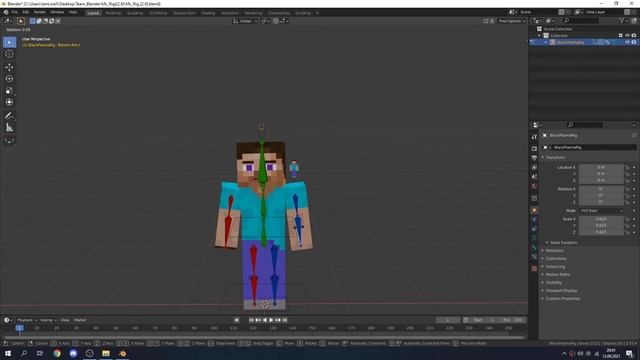Open the viewport Pose Options popover
Image resolution: width=640 pixels, height=360 pixels.
(x=511, y=21)
